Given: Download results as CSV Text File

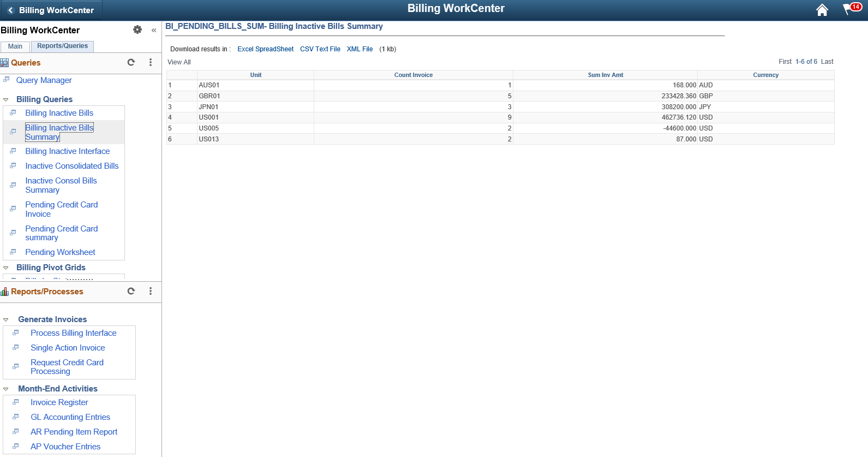Looking at the screenshot, I should (x=320, y=49).
